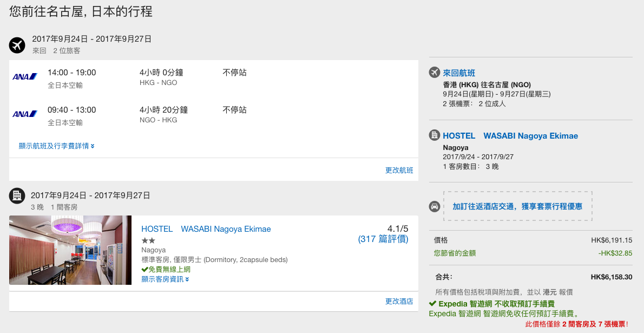The width and height of the screenshot is (644, 333).
Task: Click the ANA logo for NGO - HKG flight
Action: [25, 114]
